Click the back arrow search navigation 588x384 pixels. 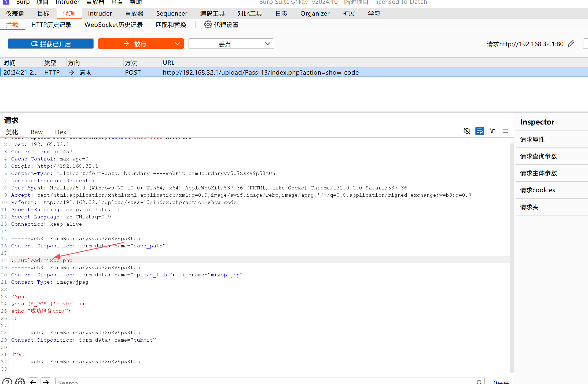(x=33, y=381)
